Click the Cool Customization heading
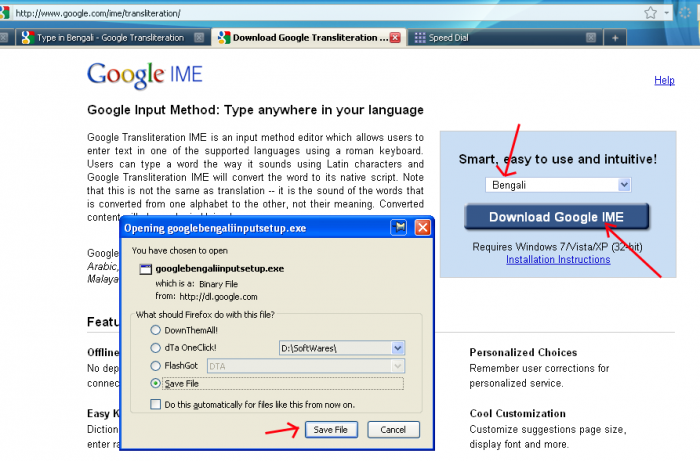Viewport: 700px width, 461px height. coord(517,413)
